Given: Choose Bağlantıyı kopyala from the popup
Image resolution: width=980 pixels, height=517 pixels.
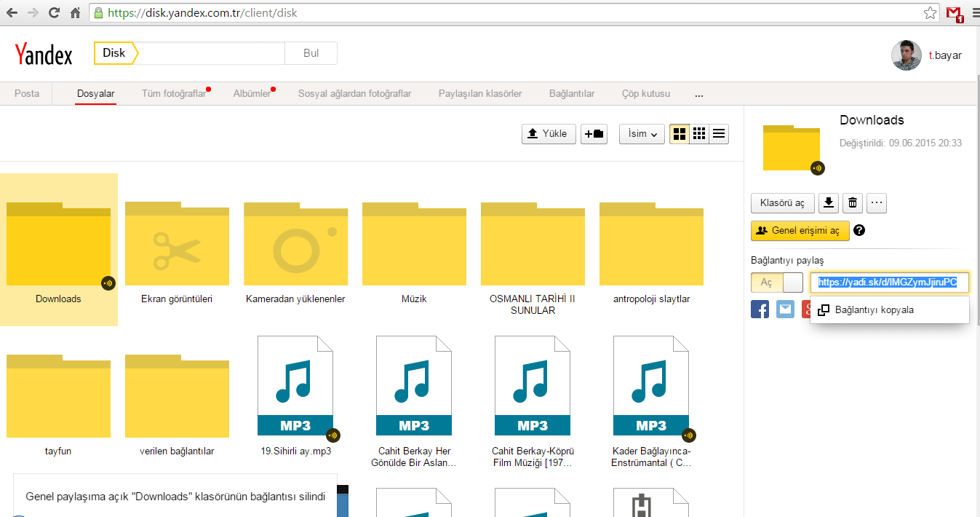Looking at the screenshot, I should coord(889,310).
